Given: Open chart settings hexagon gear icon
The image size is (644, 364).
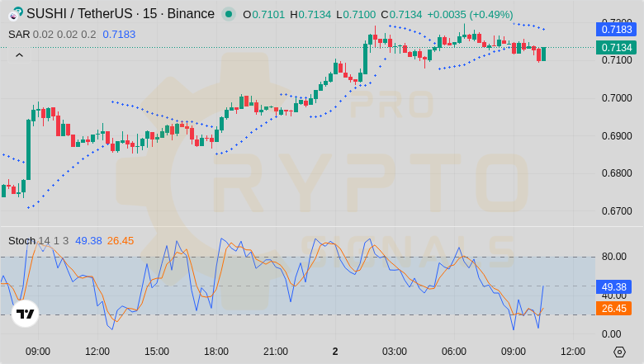Looking at the screenshot, I should click(x=619, y=352).
